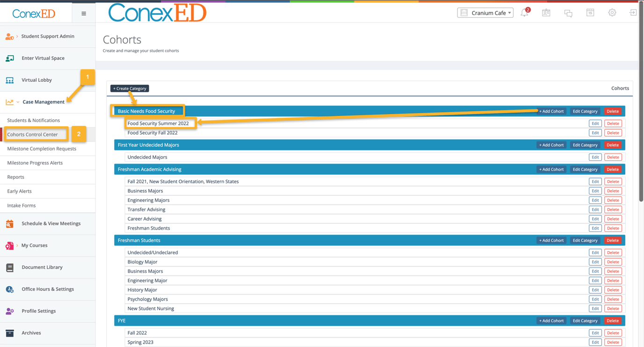Select the Enter Virtual Space icon
Screen dimensions: 644x347
point(10,58)
